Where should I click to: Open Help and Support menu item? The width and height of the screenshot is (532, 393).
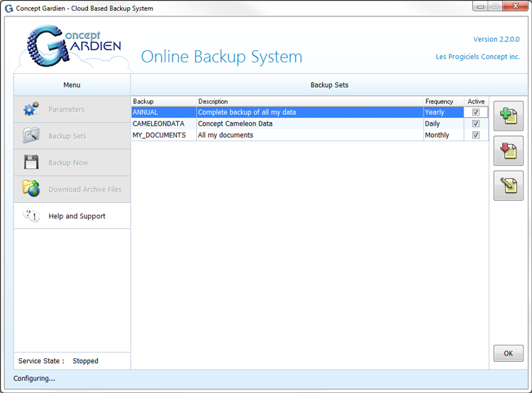[77, 216]
